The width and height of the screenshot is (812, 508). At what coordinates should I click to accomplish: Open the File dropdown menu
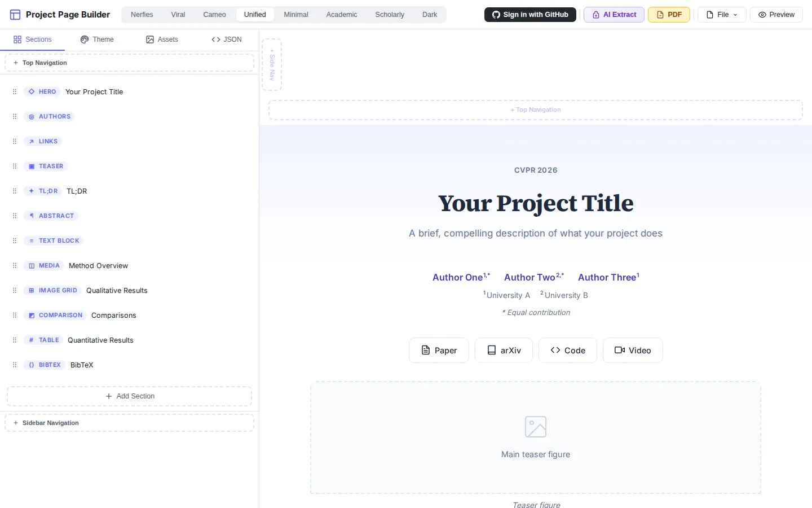click(722, 15)
